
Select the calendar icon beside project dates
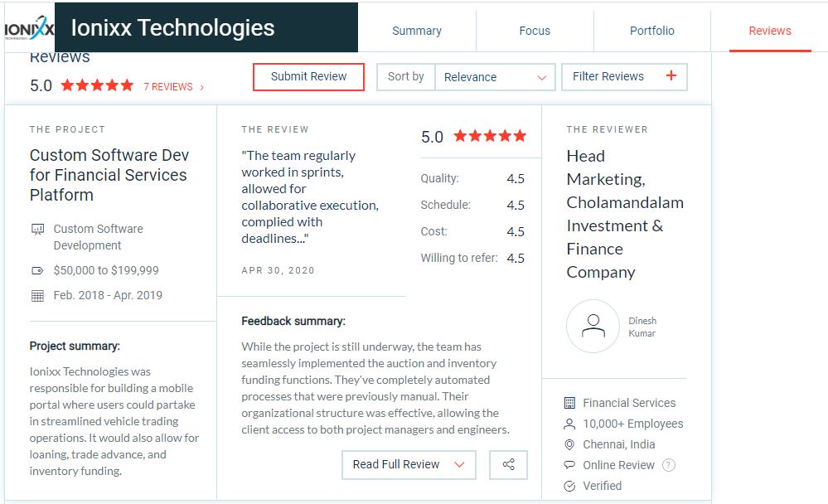(x=36, y=295)
